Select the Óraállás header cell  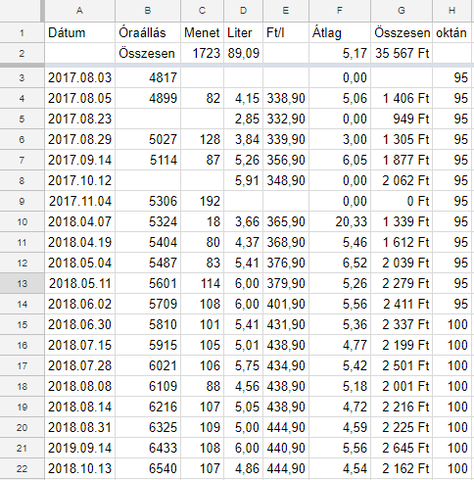pos(148,33)
